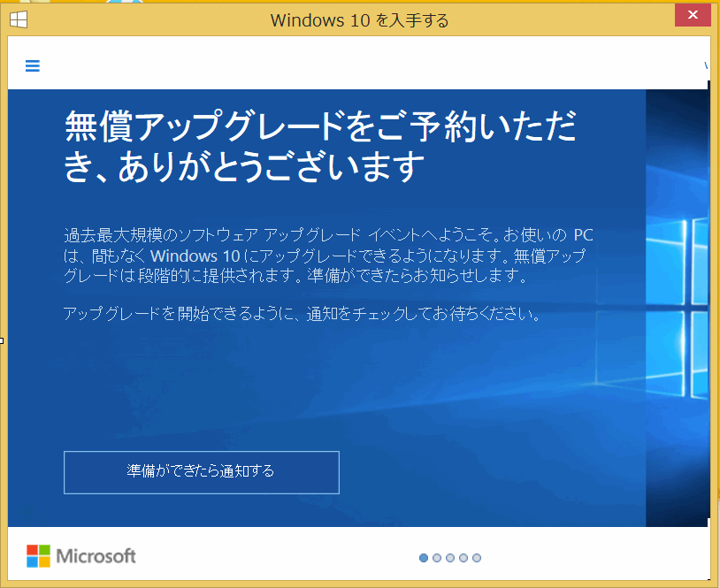
Task: Click the Microsoft wordmark text in footer
Action: click(x=96, y=556)
